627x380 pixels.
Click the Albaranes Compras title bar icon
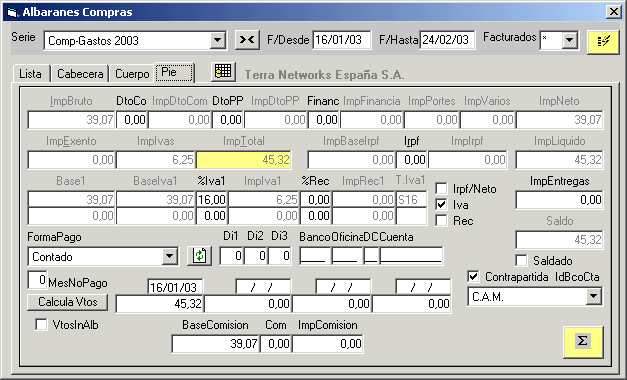coord(12,12)
